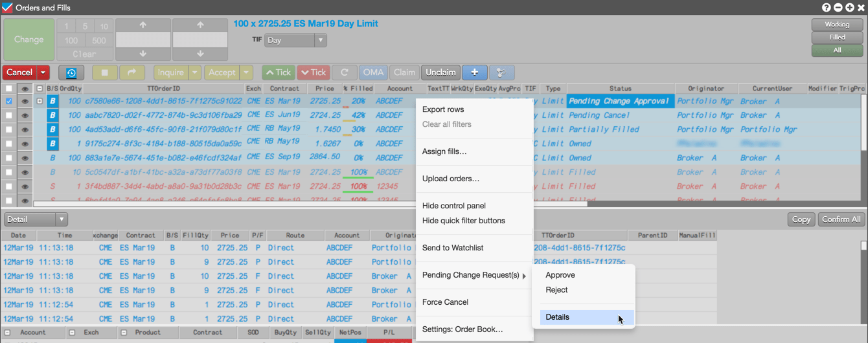Toggle eye icon for order 9175c274
Viewport: 868px width, 343px height.
[x=25, y=144]
